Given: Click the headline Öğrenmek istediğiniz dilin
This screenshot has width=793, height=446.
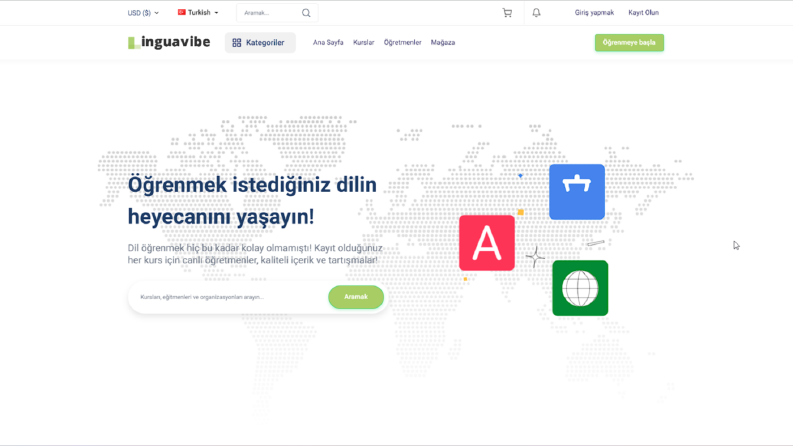Looking at the screenshot, I should [252, 185].
